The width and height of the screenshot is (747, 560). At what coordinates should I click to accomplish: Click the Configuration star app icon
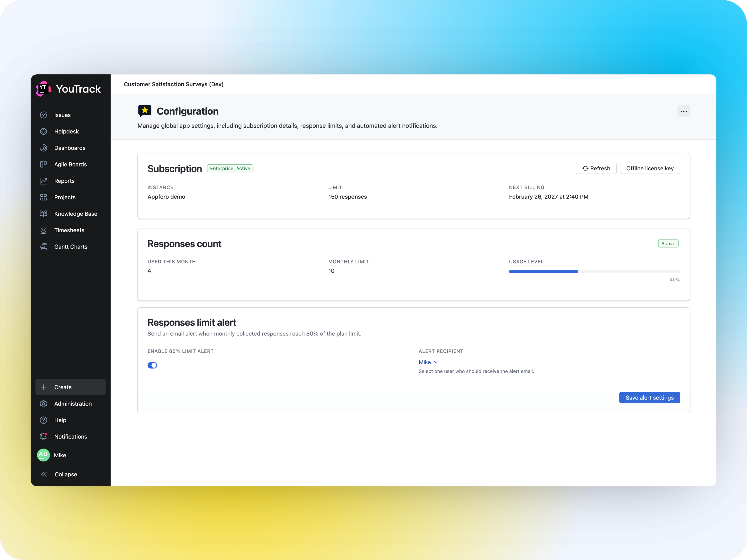pyautogui.click(x=144, y=111)
